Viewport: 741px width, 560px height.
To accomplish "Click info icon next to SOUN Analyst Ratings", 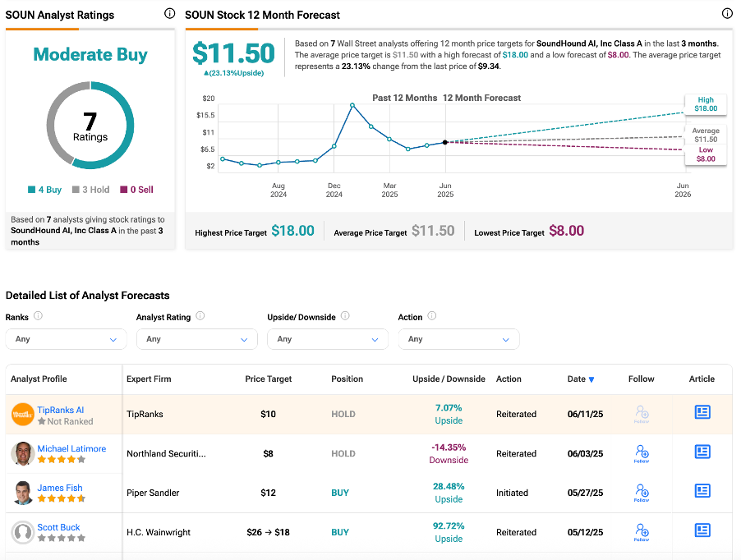I will click(x=170, y=14).
